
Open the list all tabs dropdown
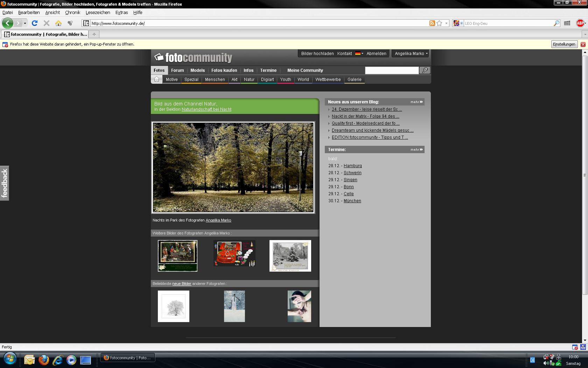pos(585,34)
